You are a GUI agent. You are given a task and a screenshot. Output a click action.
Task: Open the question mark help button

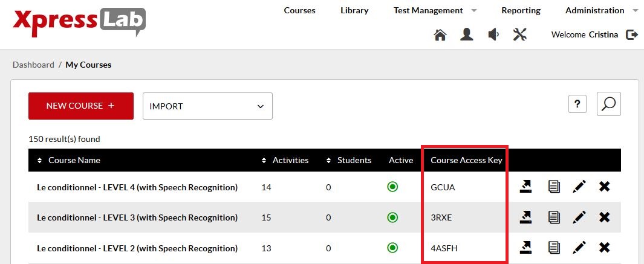pos(577,104)
